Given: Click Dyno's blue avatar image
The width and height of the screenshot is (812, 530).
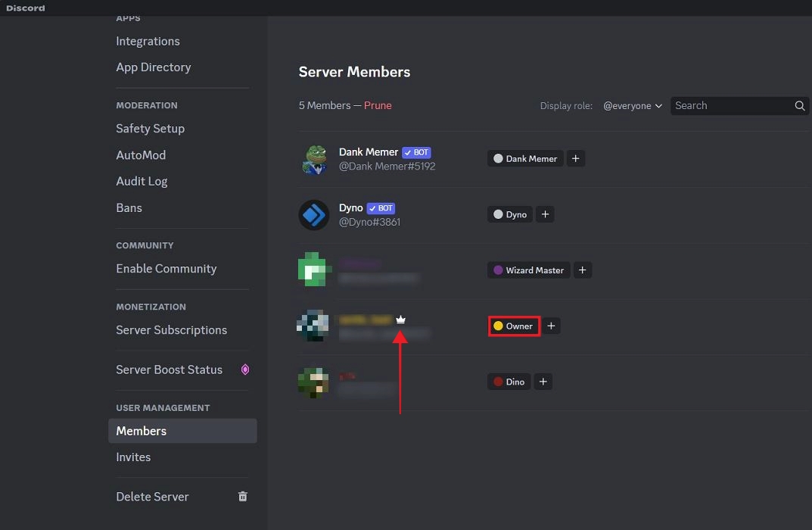Looking at the screenshot, I should 313,215.
